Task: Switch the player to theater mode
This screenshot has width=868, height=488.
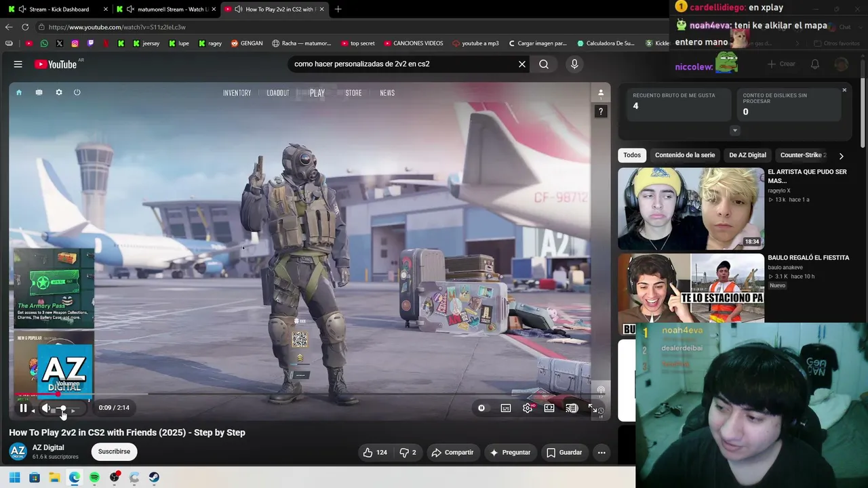Action: pos(549,408)
